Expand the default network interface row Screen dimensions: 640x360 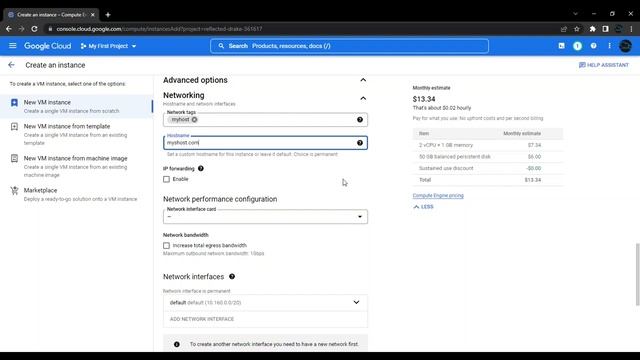pyautogui.click(x=265, y=302)
